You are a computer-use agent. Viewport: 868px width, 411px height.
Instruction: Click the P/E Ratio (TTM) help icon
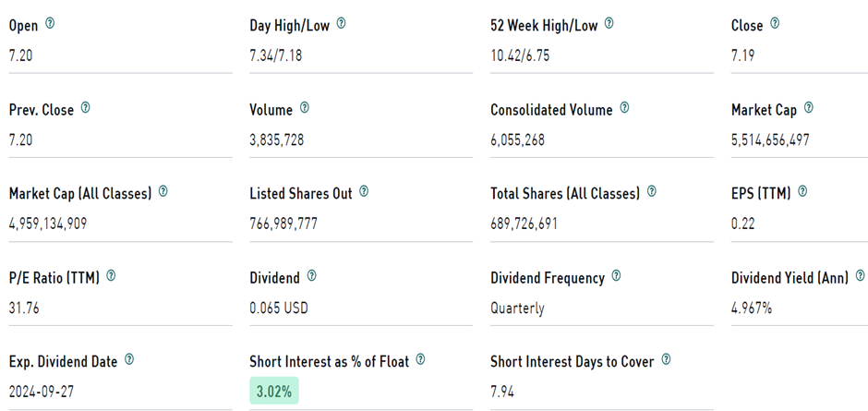[x=111, y=276]
